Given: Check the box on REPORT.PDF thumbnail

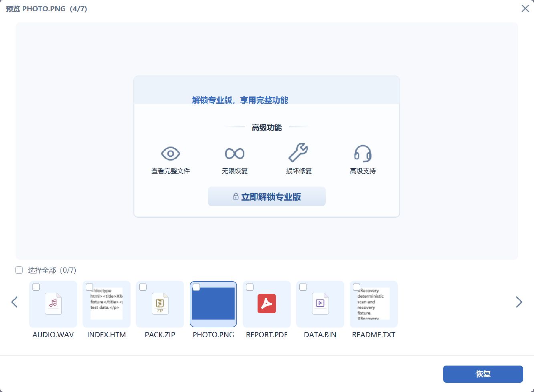Looking at the screenshot, I should click(250, 287).
